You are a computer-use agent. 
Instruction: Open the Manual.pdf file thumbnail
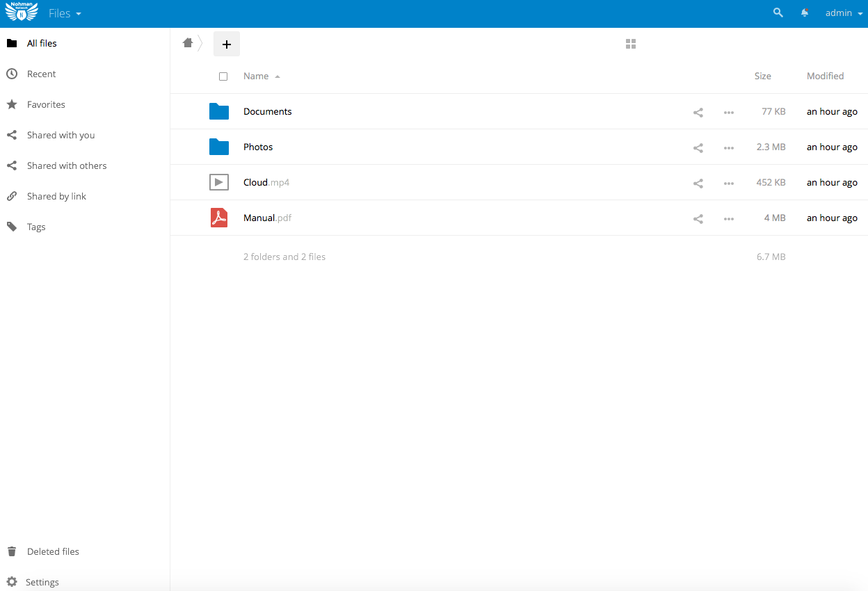click(219, 218)
